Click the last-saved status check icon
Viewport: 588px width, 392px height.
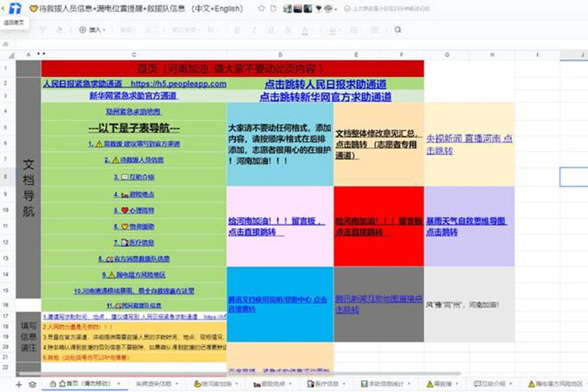coord(347,8)
